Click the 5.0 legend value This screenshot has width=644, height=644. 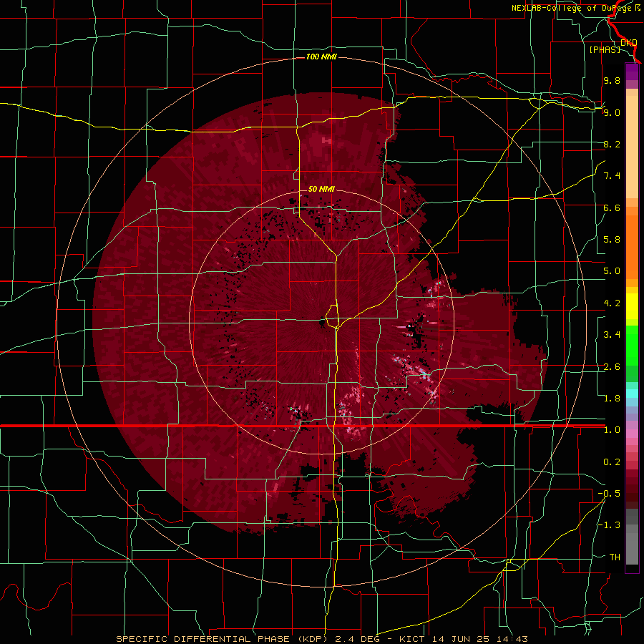[612, 270]
